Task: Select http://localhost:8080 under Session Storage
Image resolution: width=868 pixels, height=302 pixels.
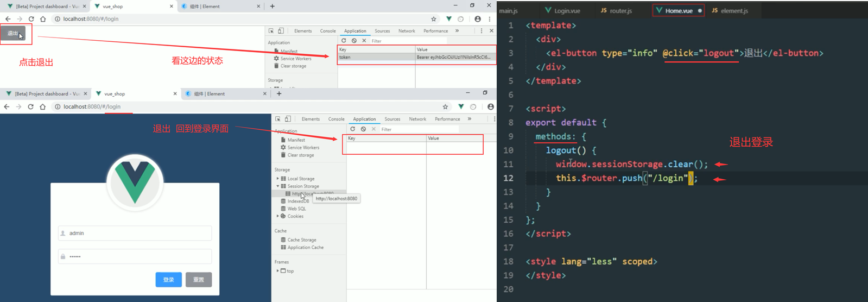Action: point(313,194)
